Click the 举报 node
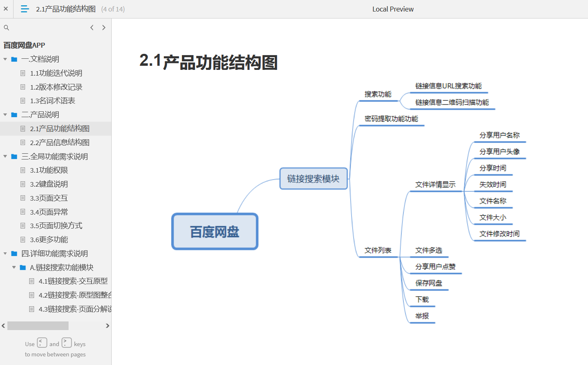588x365 pixels. point(422,316)
